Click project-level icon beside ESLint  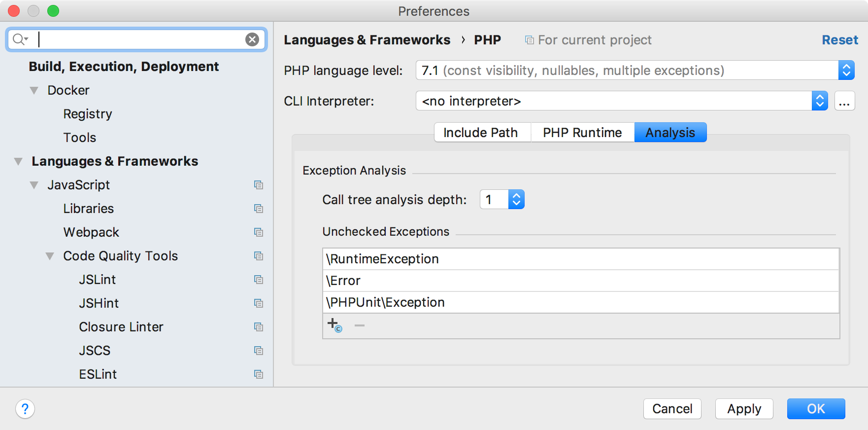click(x=258, y=374)
